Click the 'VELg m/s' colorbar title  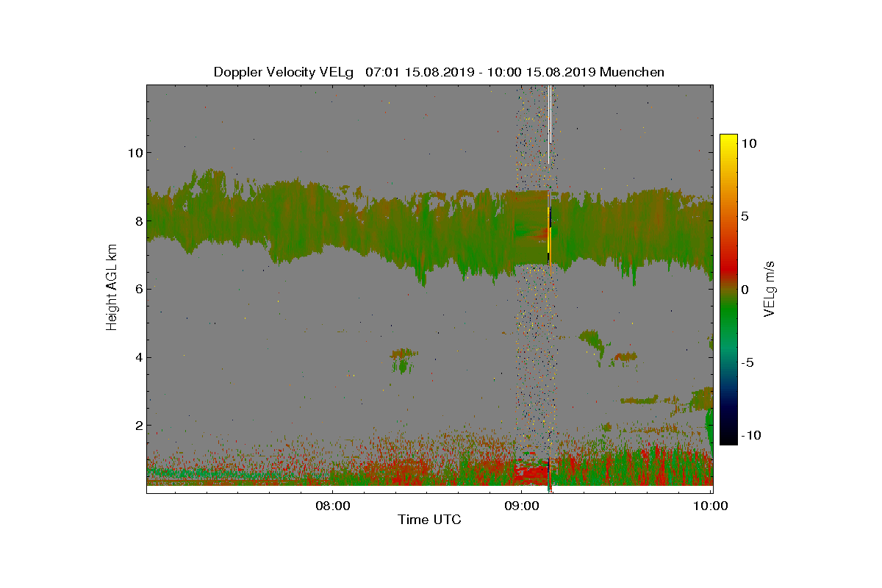pyautogui.click(x=770, y=287)
